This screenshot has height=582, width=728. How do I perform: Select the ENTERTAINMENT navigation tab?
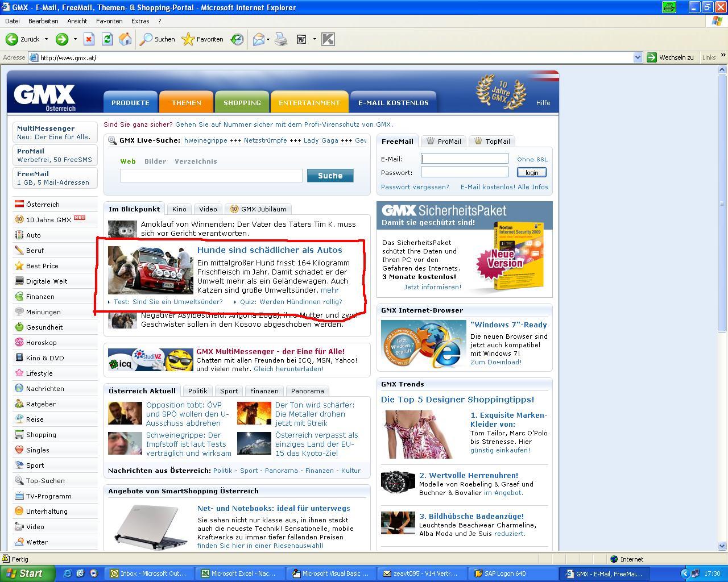click(309, 102)
